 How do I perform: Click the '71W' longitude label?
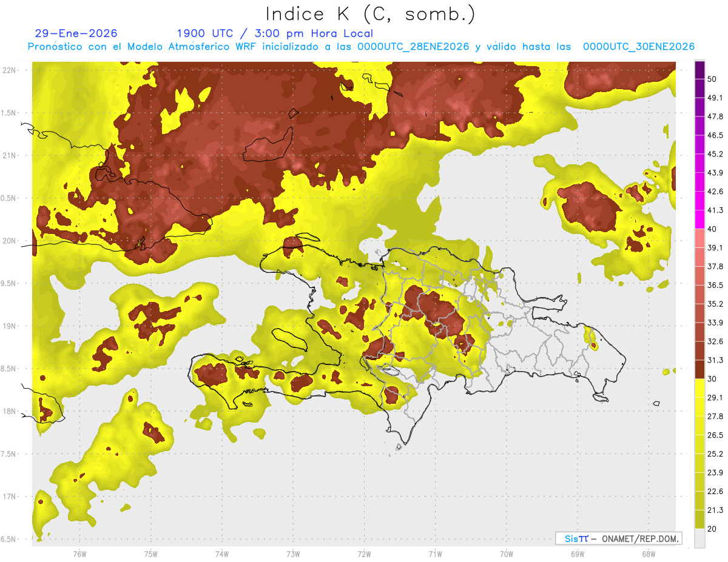(435, 554)
